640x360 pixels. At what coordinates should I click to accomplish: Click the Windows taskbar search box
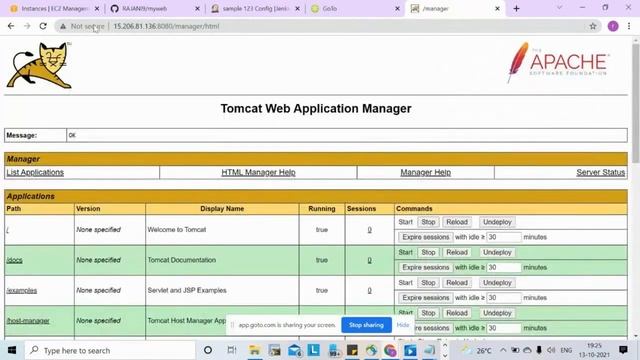point(110,350)
